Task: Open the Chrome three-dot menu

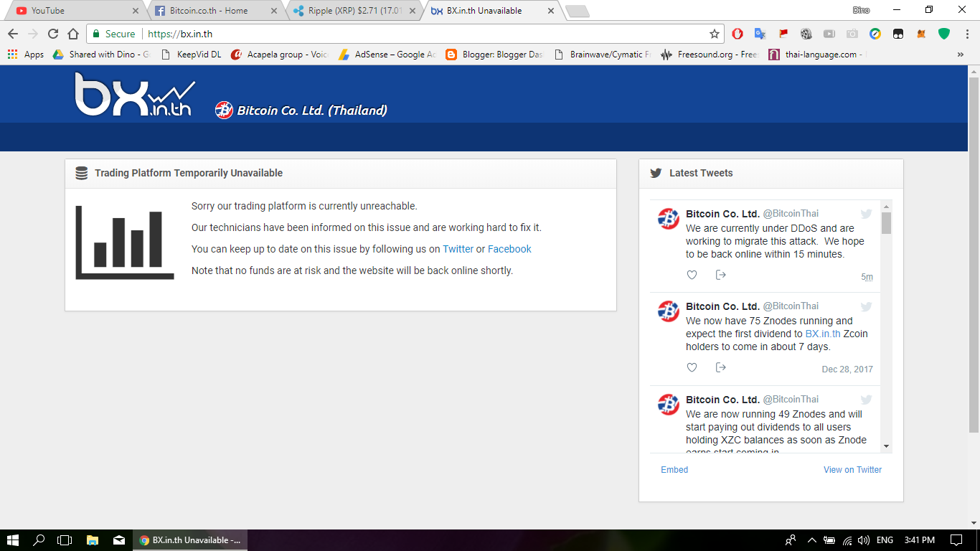Action: tap(967, 34)
